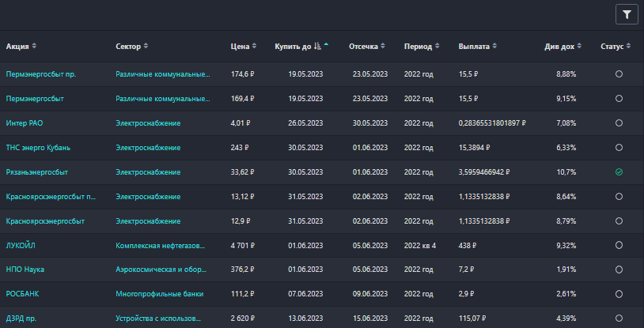Viewport: 644px width, 328px height.
Task: Open Комплексная нефтегазов… sector link
Action: [x=160, y=246]
